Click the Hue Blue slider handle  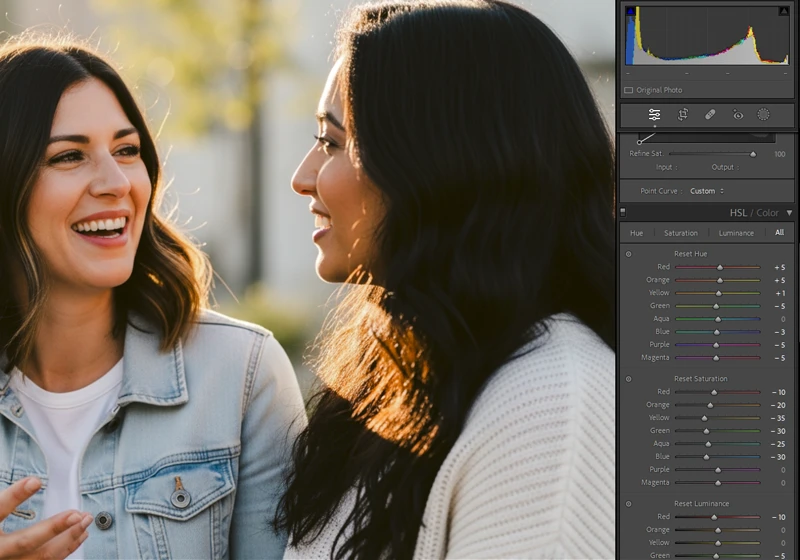(716, 332)
